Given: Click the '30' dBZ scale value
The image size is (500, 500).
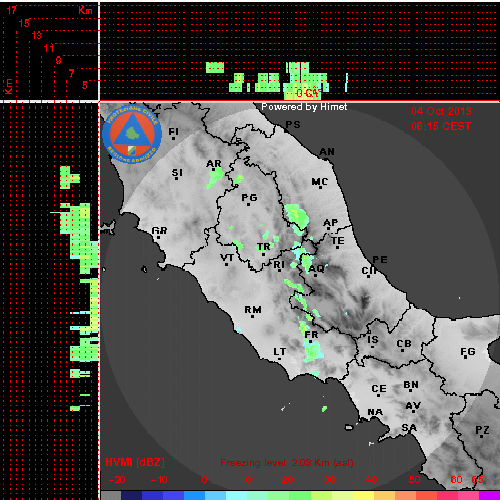Looking at the screenshot, I should (x=329, y=480).
